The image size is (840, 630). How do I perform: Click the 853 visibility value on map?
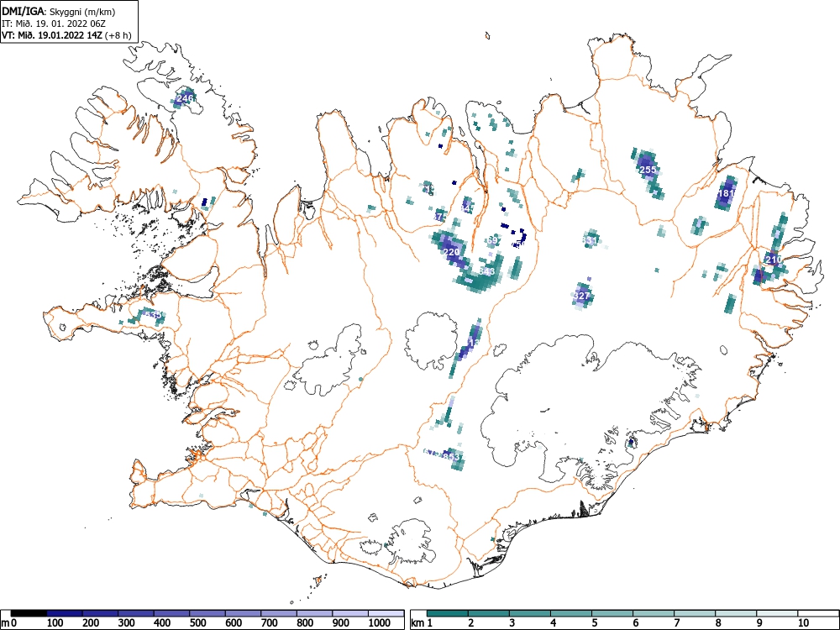(453, 457)
